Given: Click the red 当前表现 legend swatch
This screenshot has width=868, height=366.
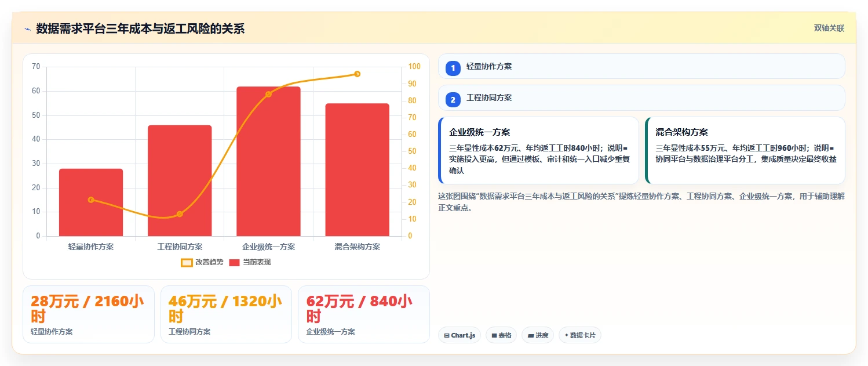Looking at the screenshot, I should (235, 262).
